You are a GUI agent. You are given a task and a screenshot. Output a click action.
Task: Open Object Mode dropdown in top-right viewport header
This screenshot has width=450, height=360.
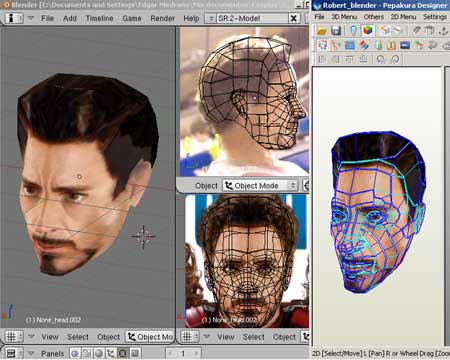point(260,186)
